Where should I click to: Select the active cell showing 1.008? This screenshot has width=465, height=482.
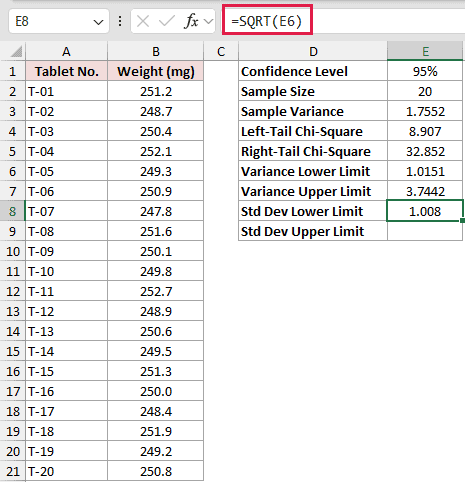(x=425, y=211)
